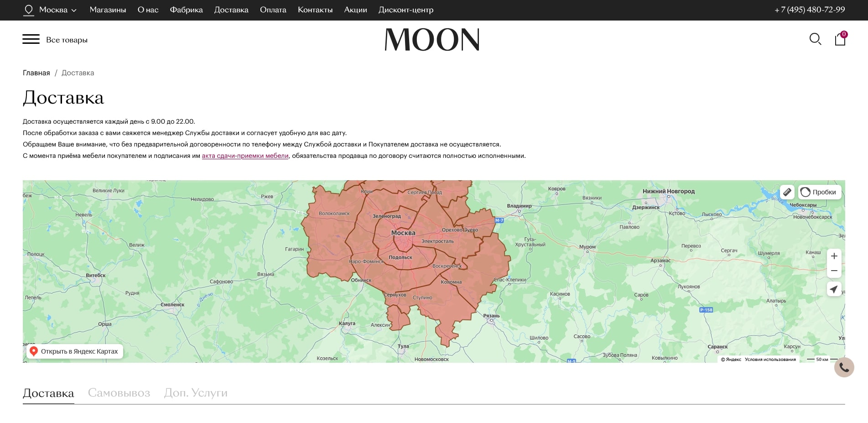Call the +7 (495) 480-72-99 number
This screenshot has height=423, width=868.
810,10
